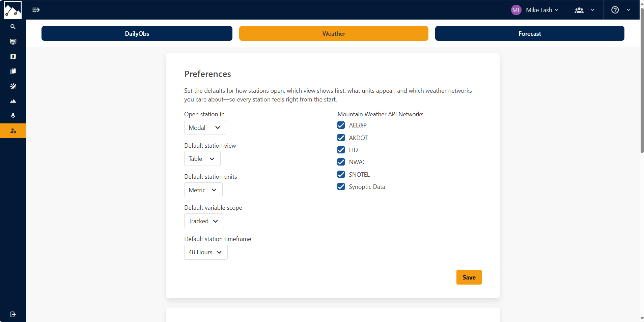The image size is (644, 322).
Task: Open the Default station view Table dropdown
Action: point(202,158)
